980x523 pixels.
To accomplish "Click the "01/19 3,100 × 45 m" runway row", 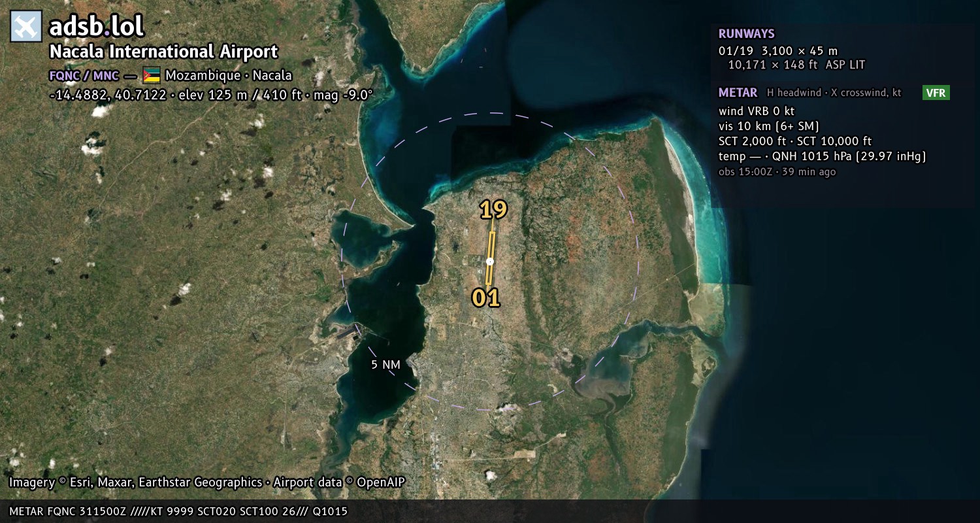I will point(778,50).
